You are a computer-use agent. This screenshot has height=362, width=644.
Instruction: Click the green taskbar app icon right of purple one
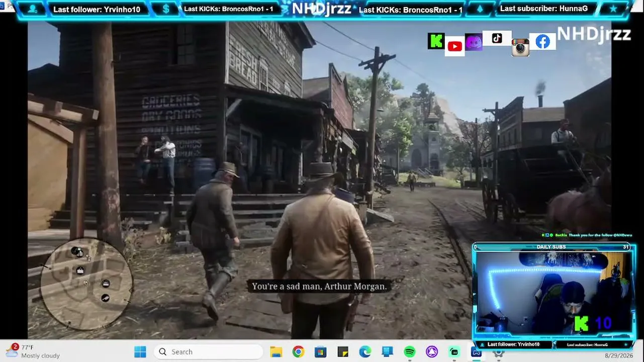click(454, 352)
